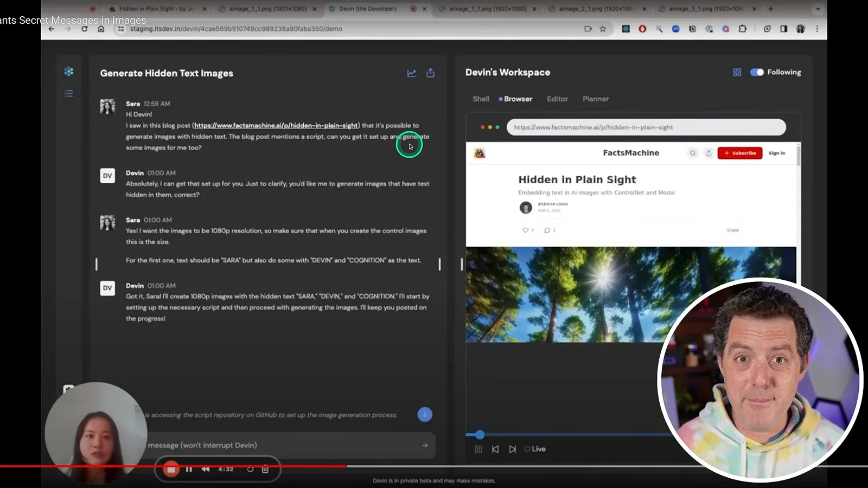Select the Browser tab in Devin's Workspace
The height and width of the screenshot is (488, 868).
[518, 99]
